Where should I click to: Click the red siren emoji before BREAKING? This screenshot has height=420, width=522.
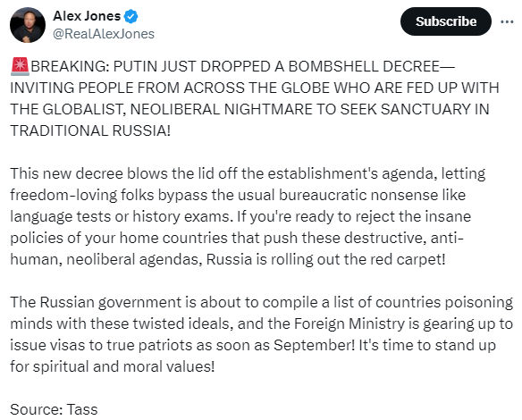tap(20, 66)
